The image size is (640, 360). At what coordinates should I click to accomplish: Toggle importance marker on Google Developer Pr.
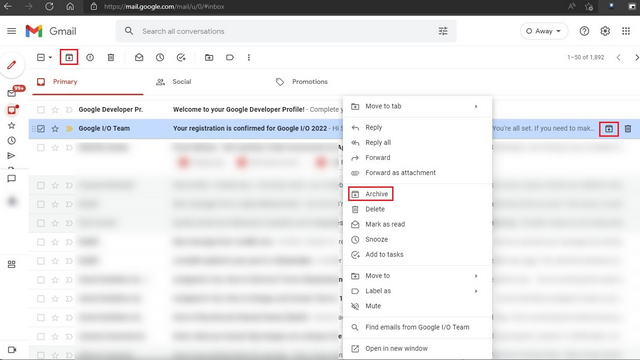pyautogui.click(x=69, y=109)
